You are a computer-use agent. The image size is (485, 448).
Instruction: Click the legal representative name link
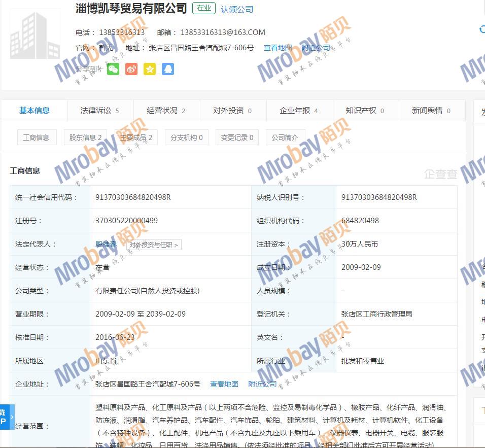[x=106, y=244]
